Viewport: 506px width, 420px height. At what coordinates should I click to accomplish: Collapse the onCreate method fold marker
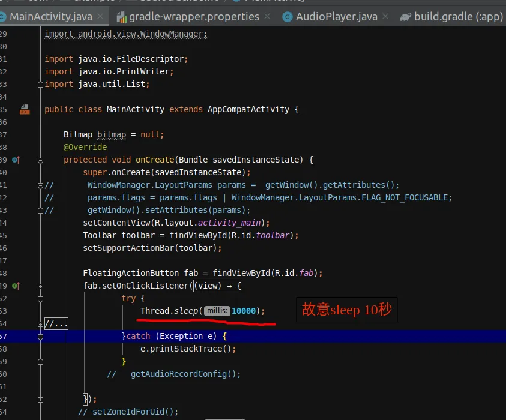coord(40,160)
